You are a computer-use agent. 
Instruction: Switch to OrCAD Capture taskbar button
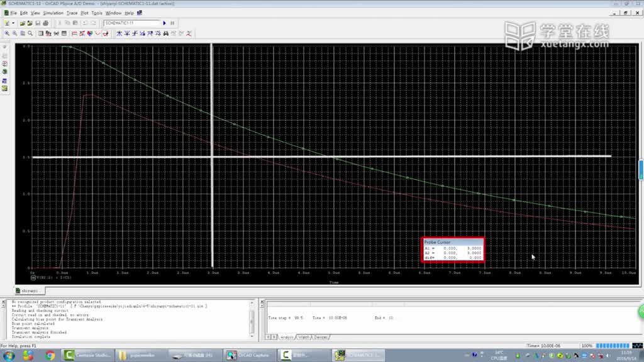[249, 356]
